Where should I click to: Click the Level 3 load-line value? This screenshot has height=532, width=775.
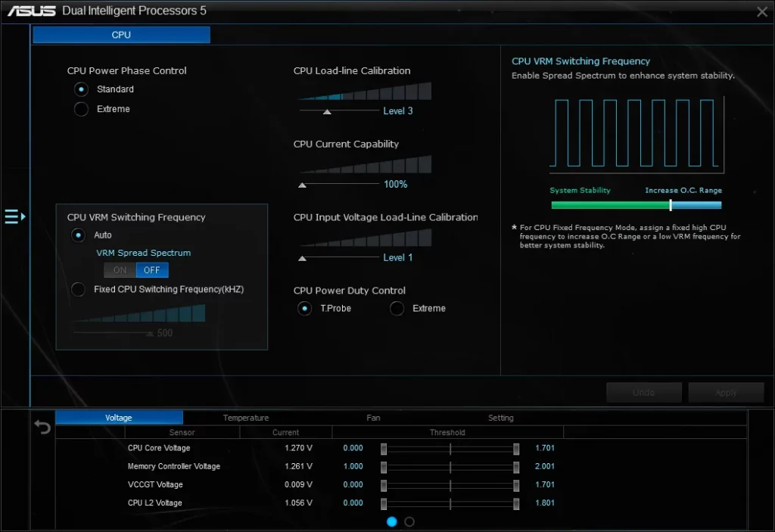click(398, 111)
